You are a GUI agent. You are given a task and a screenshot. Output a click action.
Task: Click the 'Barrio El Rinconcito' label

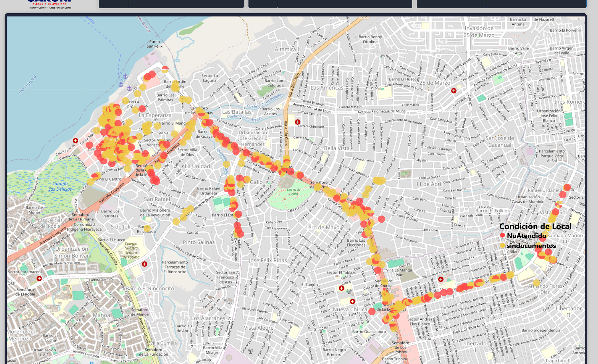point(150,288)
